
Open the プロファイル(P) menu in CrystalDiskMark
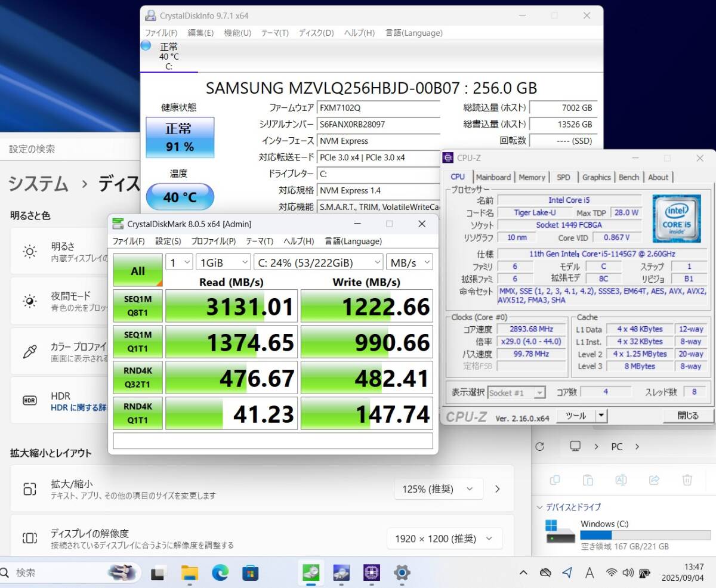tap(213, 241)
